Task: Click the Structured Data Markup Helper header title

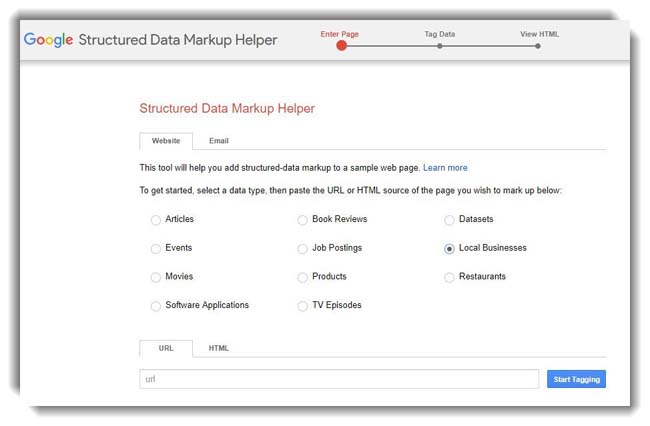Action: coord(178,40)
